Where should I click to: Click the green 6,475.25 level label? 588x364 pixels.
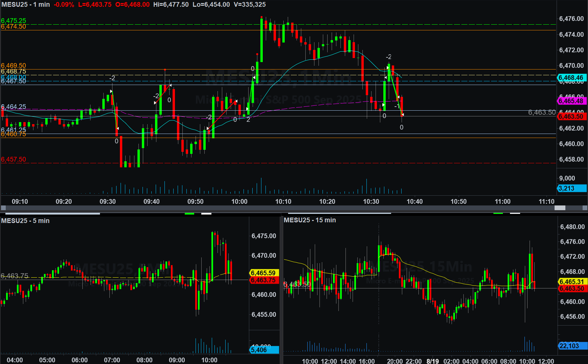[14, 21]
